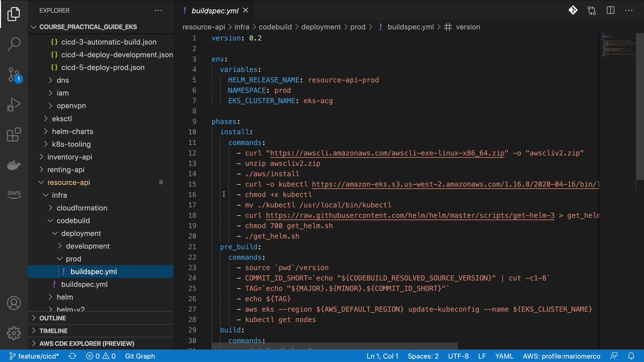Open the Git Graph status bar button
The image size is (644, 362).
click(140, 356)
